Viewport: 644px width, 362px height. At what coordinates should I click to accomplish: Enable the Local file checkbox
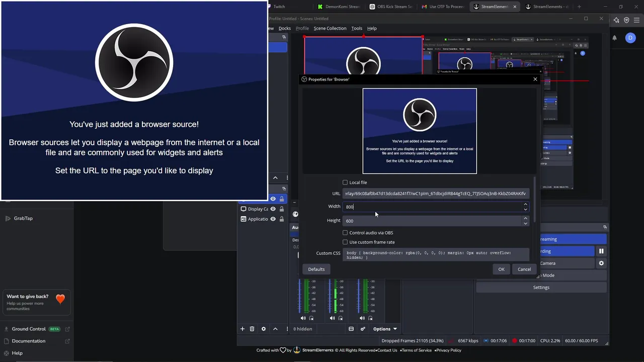345,183
